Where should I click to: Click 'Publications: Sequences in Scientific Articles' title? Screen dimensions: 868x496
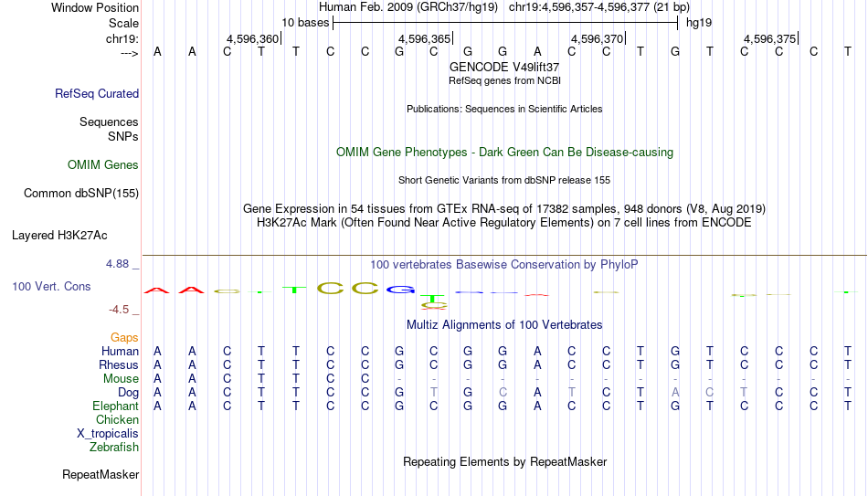pos(504,109)
